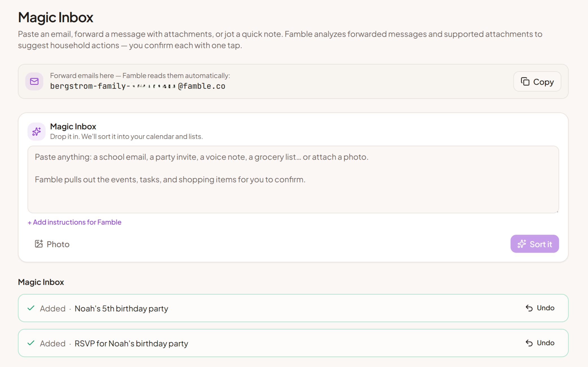Click the sparkle Magic Inbox icon
588x367 pixels.
(x=36, y=131)
